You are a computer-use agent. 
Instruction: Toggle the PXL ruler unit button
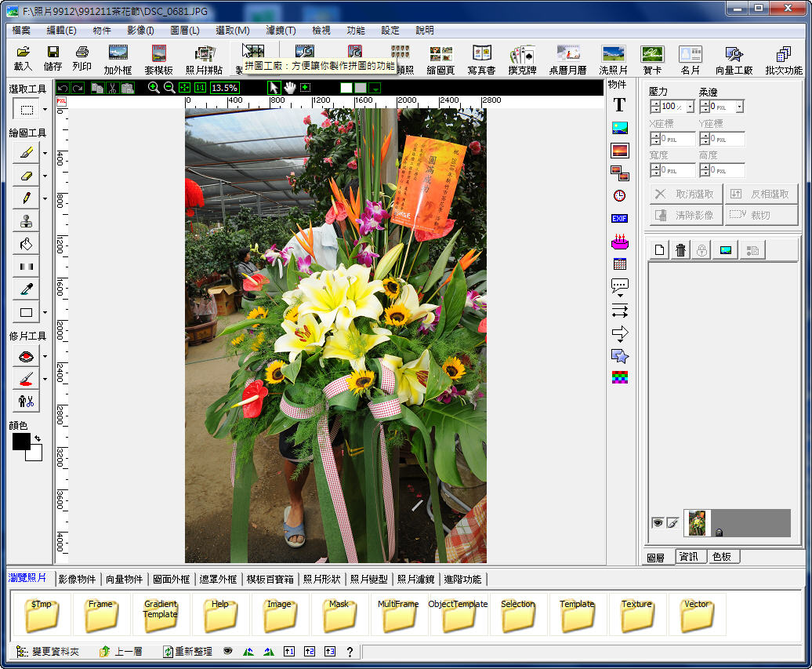(62, 101)
